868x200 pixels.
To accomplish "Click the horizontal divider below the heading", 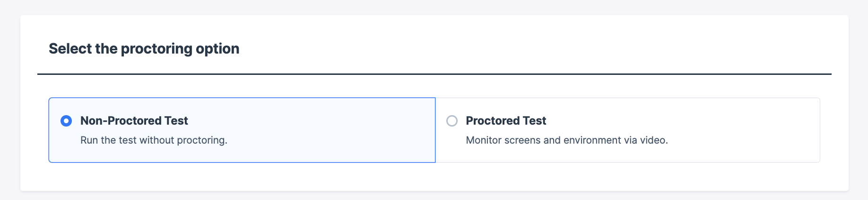I will coord(434,74).
